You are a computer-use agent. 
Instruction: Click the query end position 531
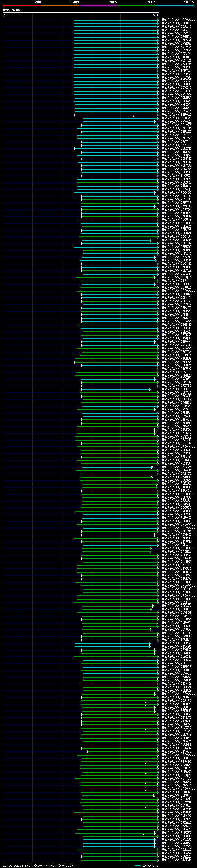(155, 15)
